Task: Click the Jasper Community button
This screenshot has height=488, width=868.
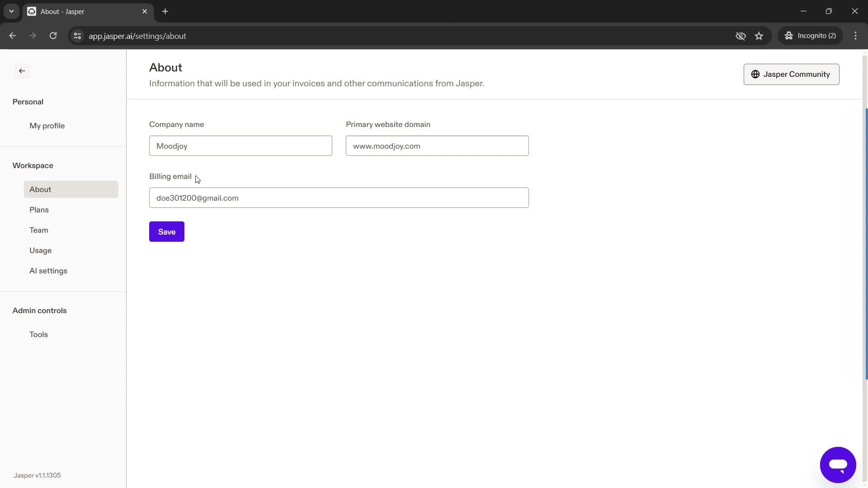Action: pos(791,74)
